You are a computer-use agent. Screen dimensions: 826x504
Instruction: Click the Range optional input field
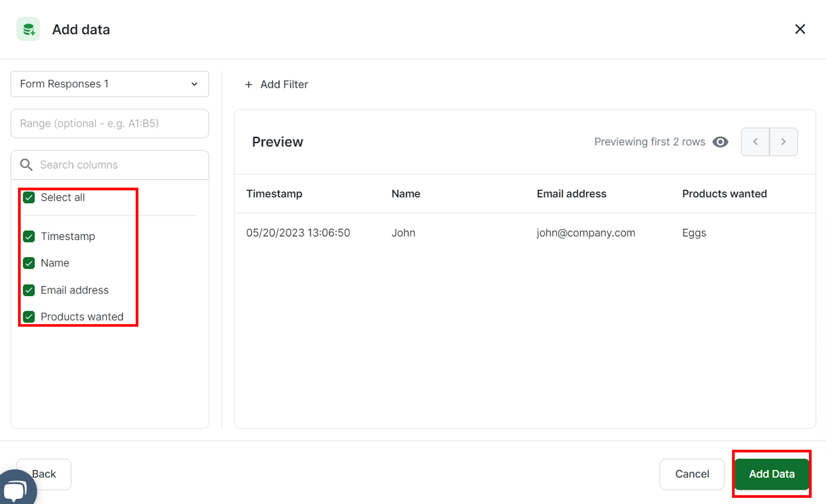[x=109, y=123]
